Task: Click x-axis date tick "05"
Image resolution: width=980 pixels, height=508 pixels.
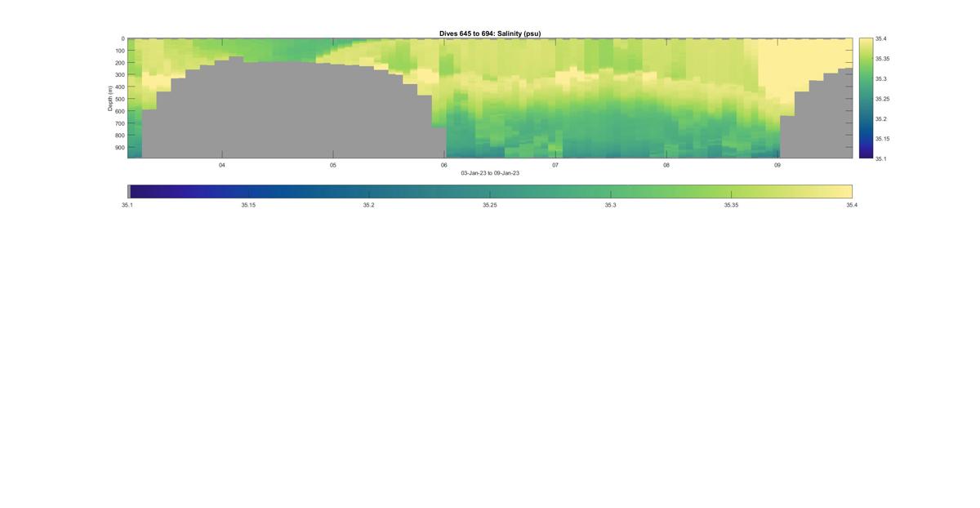Action: tap(333, 165)
